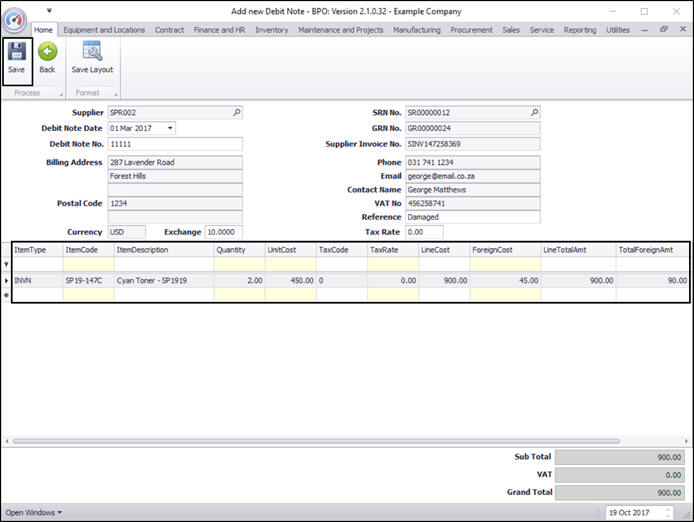The image size is (694, 522).
Task: Select the Cyan Toner - SP1919 description cell
Action: tap(164, 281)
